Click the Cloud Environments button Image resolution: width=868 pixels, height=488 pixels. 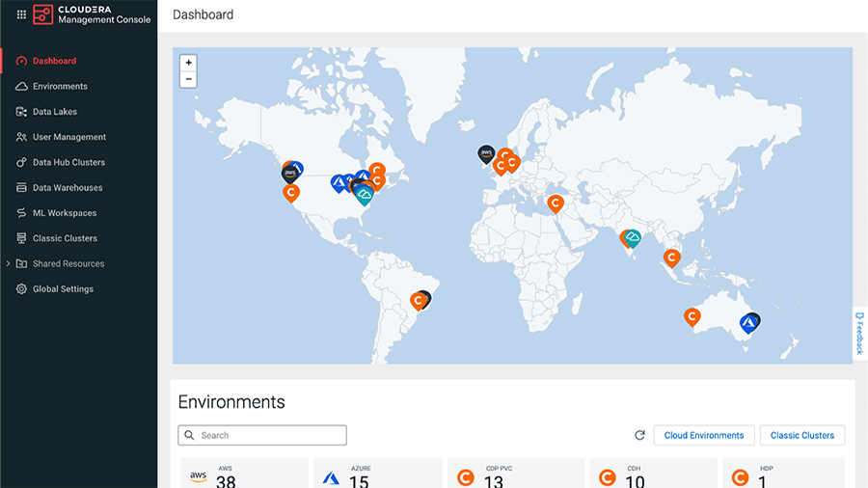click(704, 435)
